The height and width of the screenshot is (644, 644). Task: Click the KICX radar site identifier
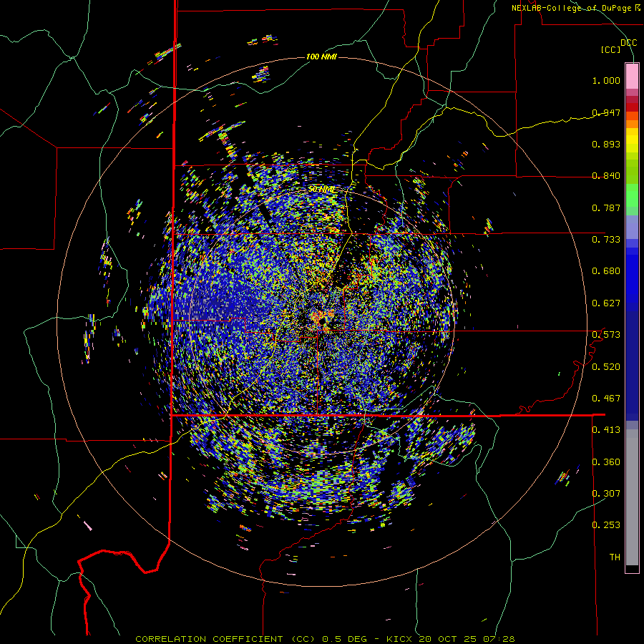pos(400,639)
